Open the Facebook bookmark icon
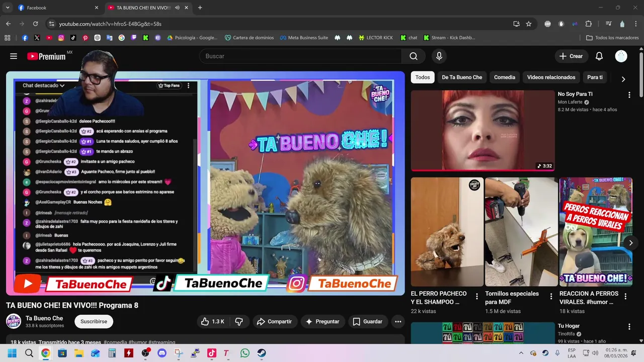The width and height of the screenshot is (644, 362). click(25, 38)
